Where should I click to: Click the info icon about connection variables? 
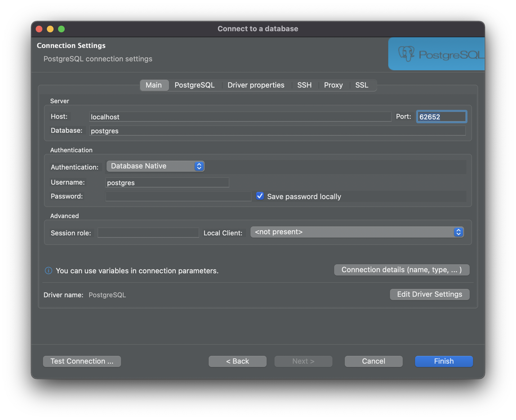[48, 271]
